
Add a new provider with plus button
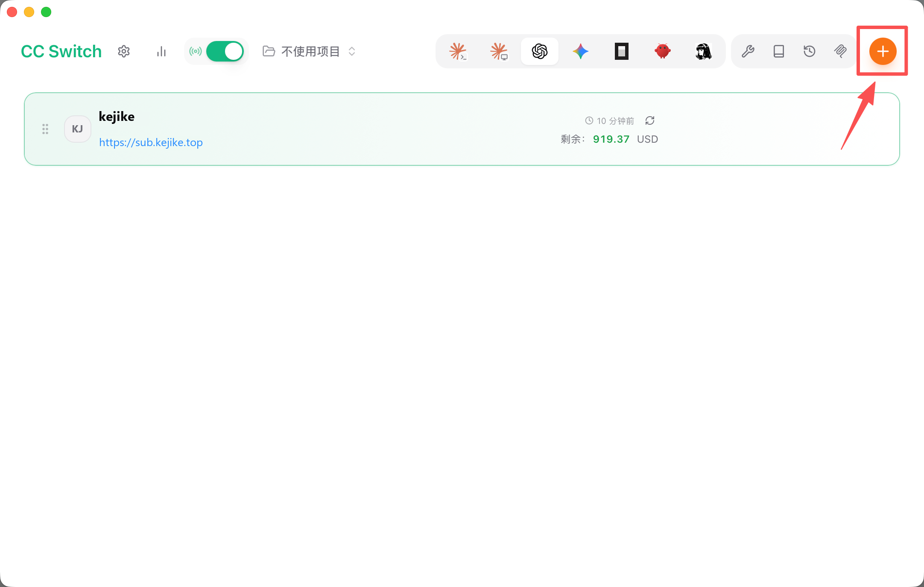point(883,51)
